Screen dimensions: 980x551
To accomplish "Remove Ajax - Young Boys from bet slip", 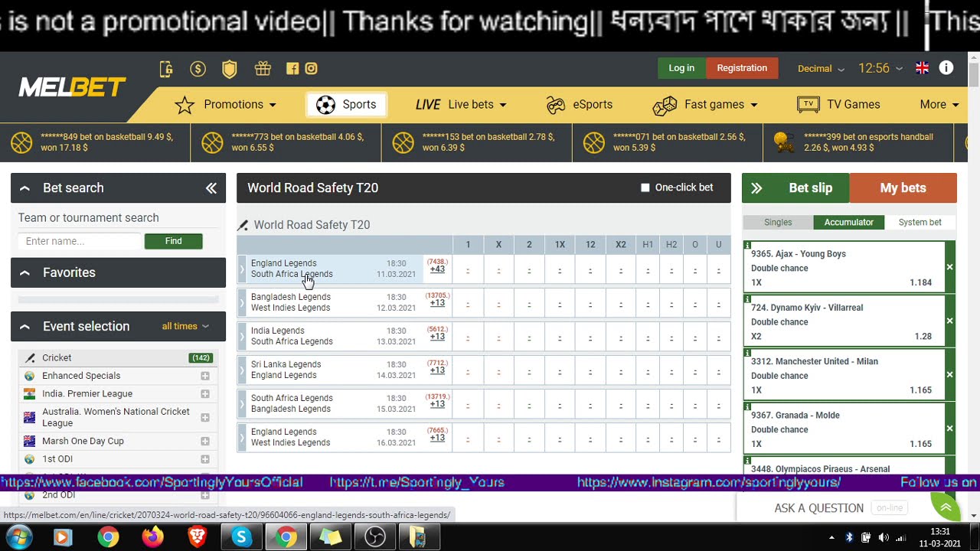I will pos(949,267).
